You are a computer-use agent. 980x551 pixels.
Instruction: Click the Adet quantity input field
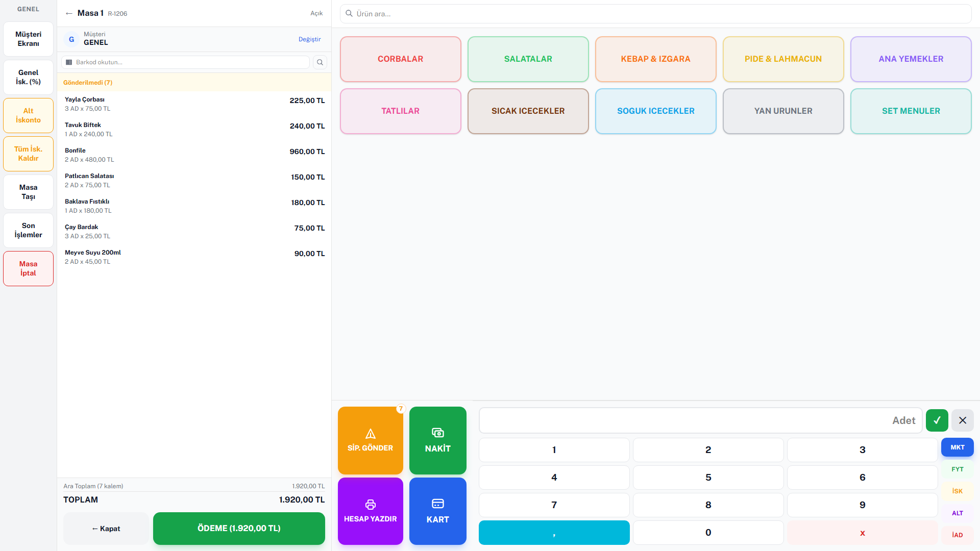tap(700, 420)
